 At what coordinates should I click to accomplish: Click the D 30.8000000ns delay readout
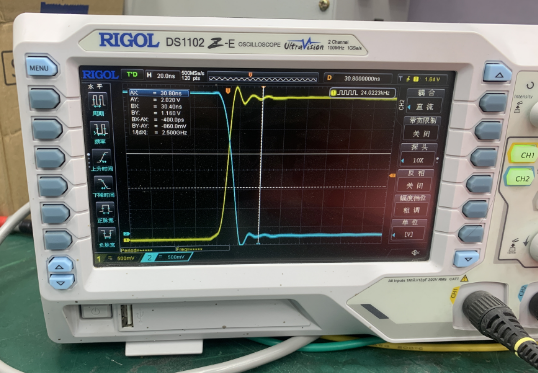tap(359, 78)
